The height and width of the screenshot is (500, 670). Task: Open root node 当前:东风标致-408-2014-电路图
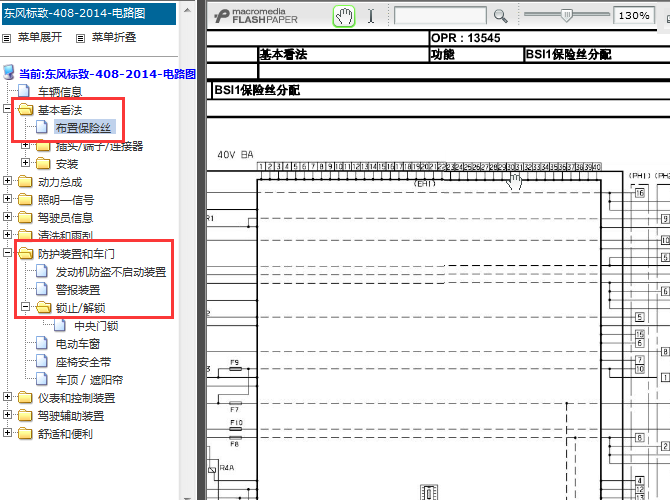coord(107,74)
